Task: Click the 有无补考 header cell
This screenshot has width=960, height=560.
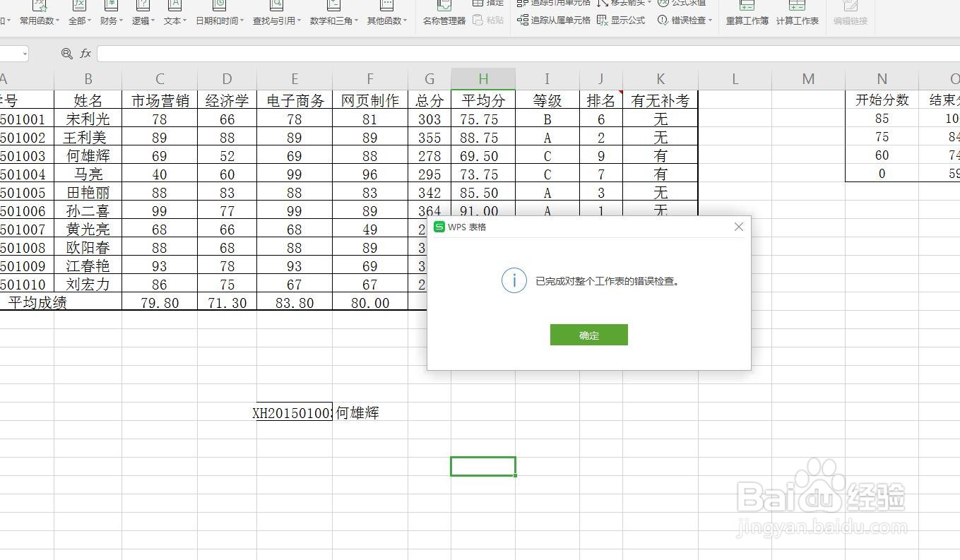Action: 660,100
